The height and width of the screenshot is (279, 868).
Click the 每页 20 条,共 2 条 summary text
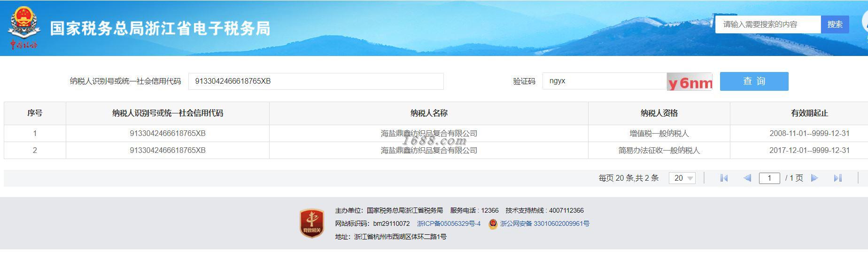[x=628, y=178]
